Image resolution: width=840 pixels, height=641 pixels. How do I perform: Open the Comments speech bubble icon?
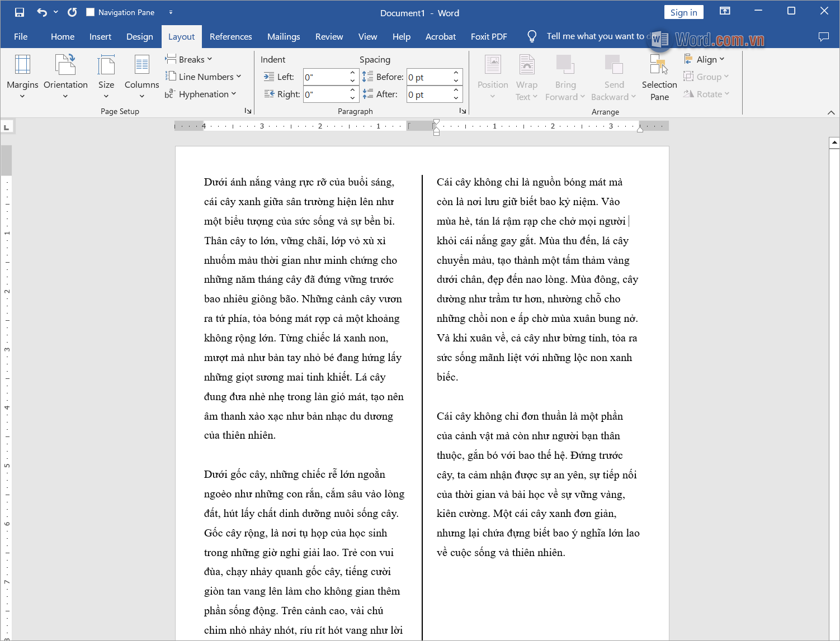823,36
